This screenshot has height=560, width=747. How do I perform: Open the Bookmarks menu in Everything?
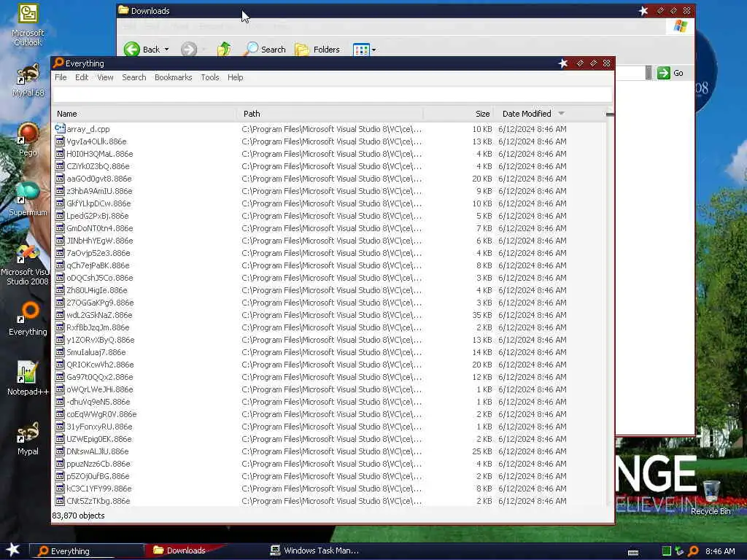coord(173,77)
